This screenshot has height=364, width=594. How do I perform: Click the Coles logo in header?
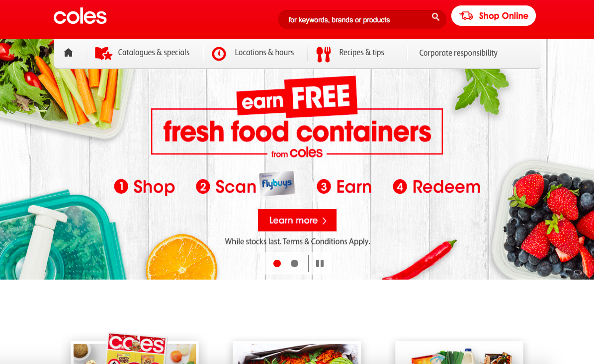(80, 16)
